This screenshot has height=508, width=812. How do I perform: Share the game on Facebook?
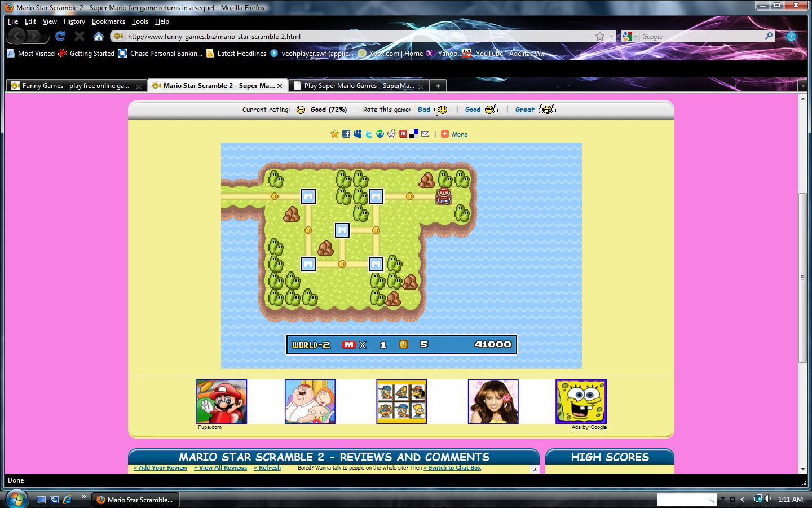[346, 134]
